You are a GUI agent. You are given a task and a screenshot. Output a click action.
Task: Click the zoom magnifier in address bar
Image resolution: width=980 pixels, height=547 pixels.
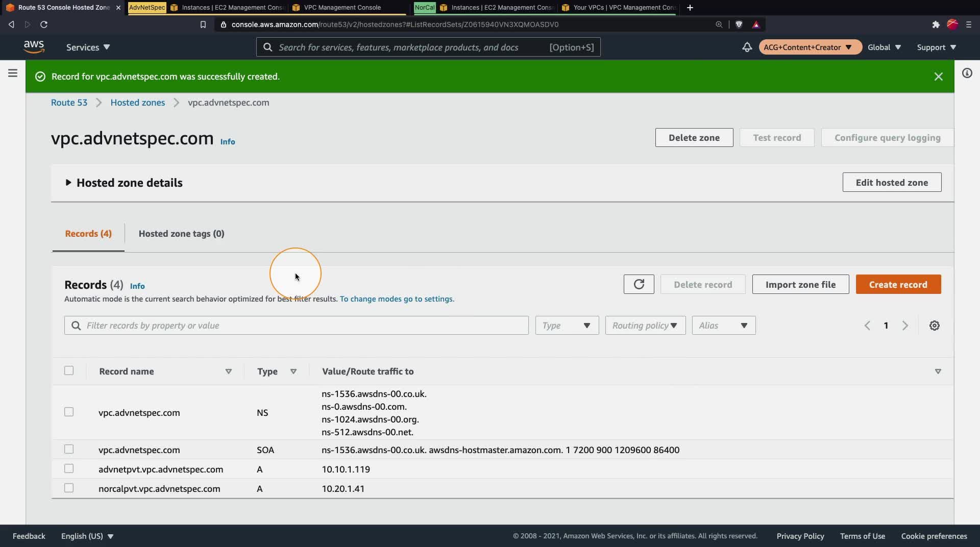click(x=719, y=24)
